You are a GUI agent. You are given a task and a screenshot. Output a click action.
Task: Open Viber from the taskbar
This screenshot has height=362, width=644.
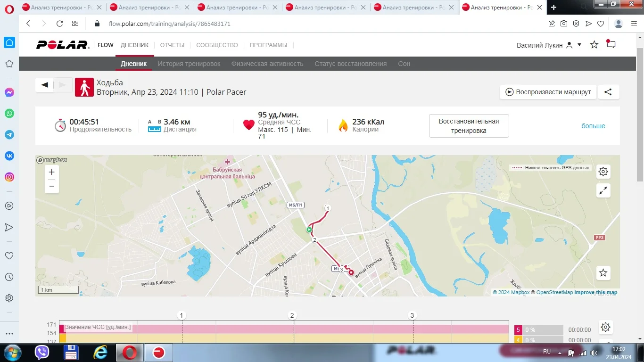coord(42,352)
